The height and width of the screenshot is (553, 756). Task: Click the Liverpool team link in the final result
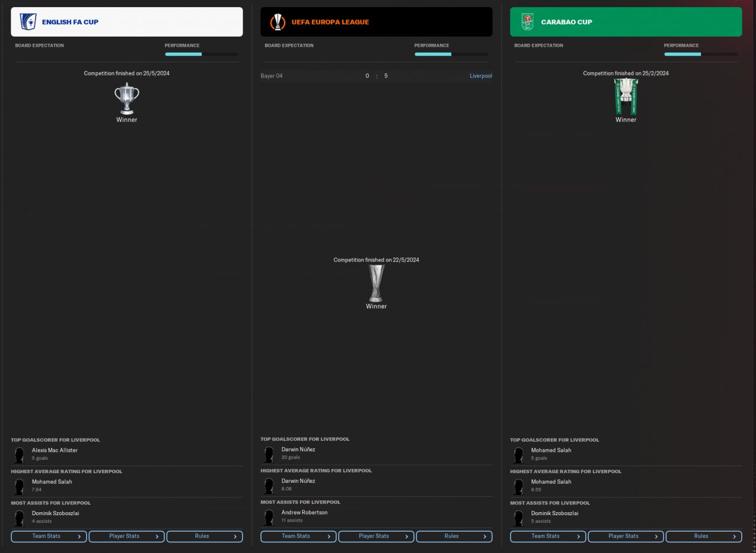(481, 76)
